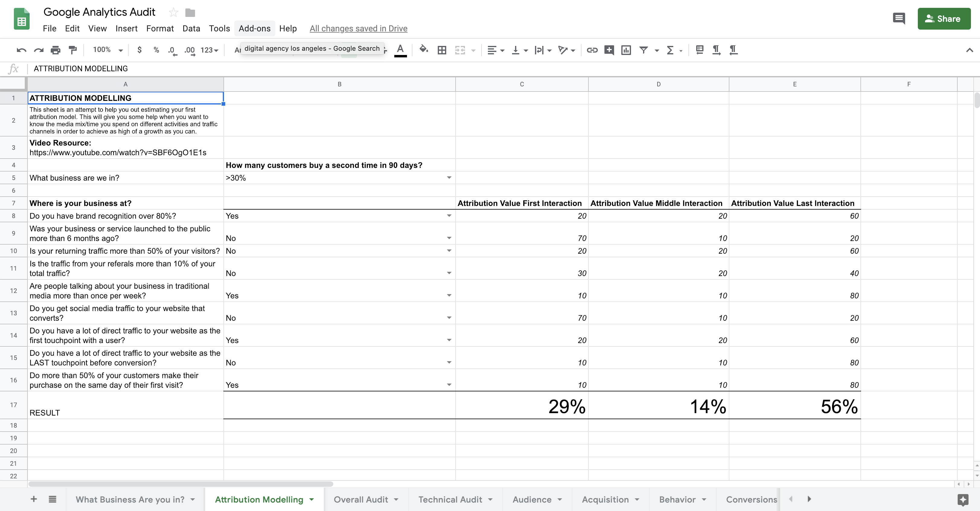Switch to What Business Are you in? tab

pos(130,500)
